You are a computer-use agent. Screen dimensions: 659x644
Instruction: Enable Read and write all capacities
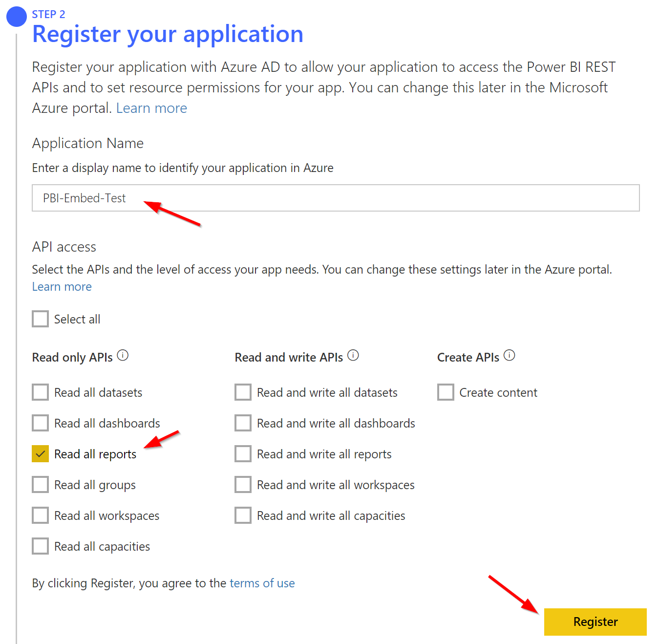pos(243,515)
